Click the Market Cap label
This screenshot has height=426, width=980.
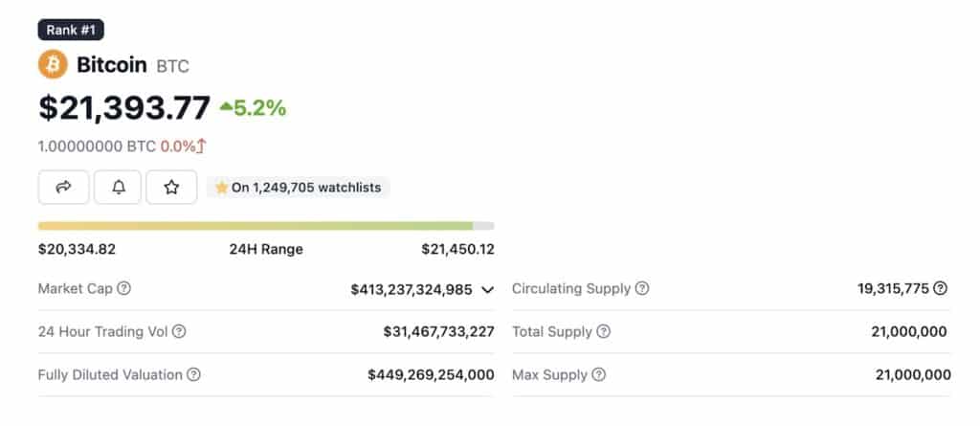tap(75, 288)
